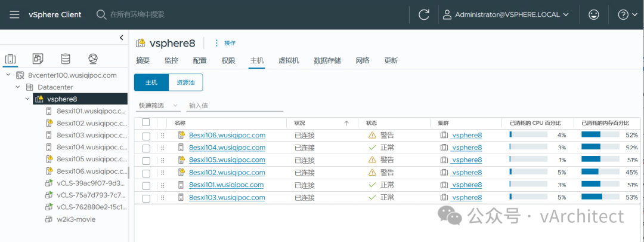The image size is (644, 242).
Task: Collapse the vsphere8 cluster tree node
Action: [x=27, y=99]
